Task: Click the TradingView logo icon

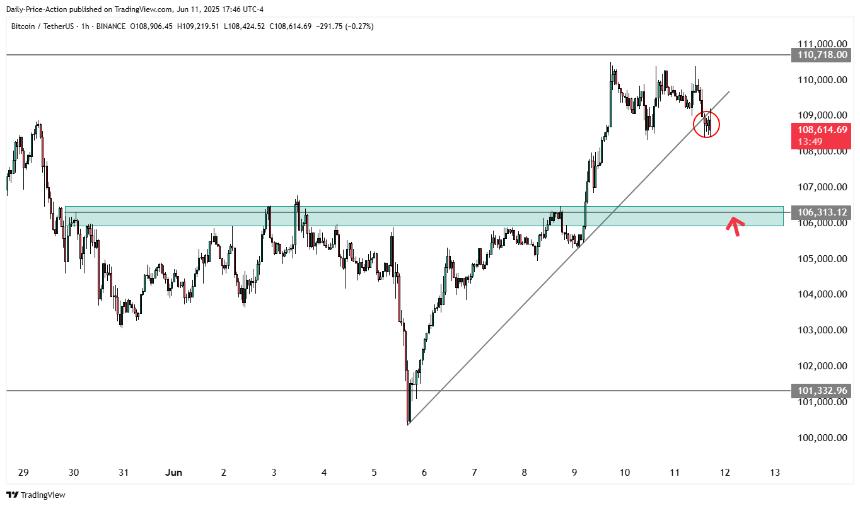Action: tap(12, 495)
